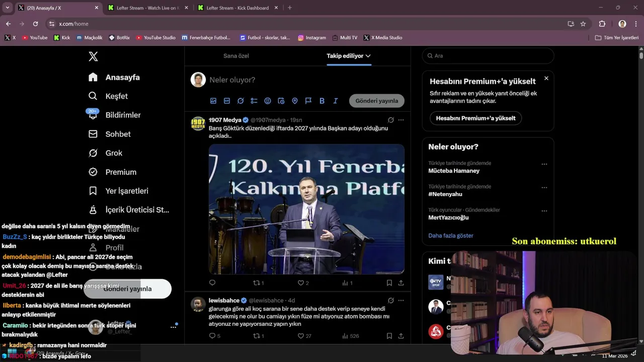Open options for #Netenyahu trend

pyautogui.click(x=544, y=188)
